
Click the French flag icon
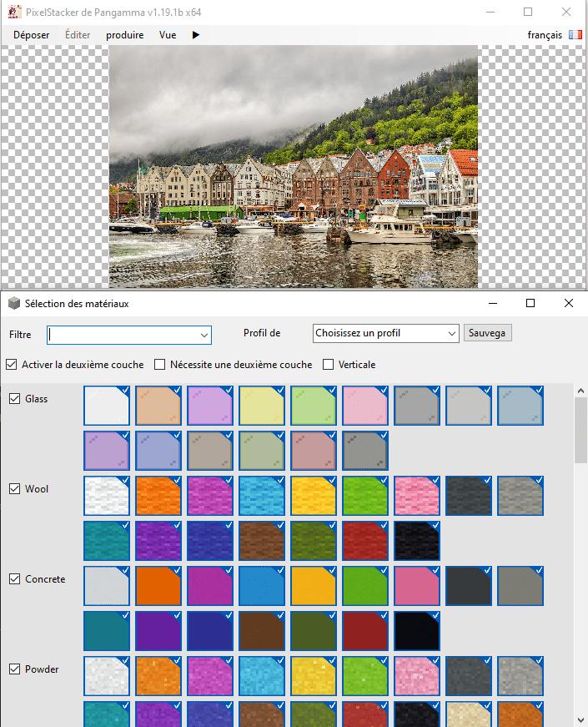(x=575, y=35)
